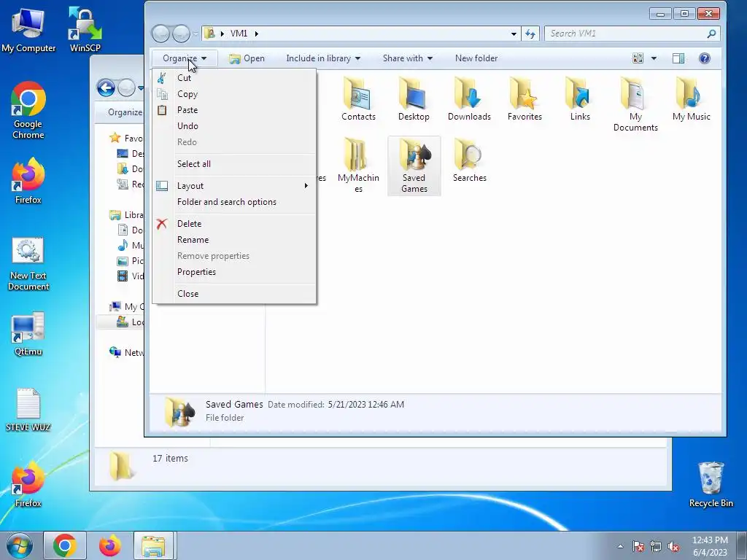
Task: Choose Delete in Organize menu
Action: (234, 224)
